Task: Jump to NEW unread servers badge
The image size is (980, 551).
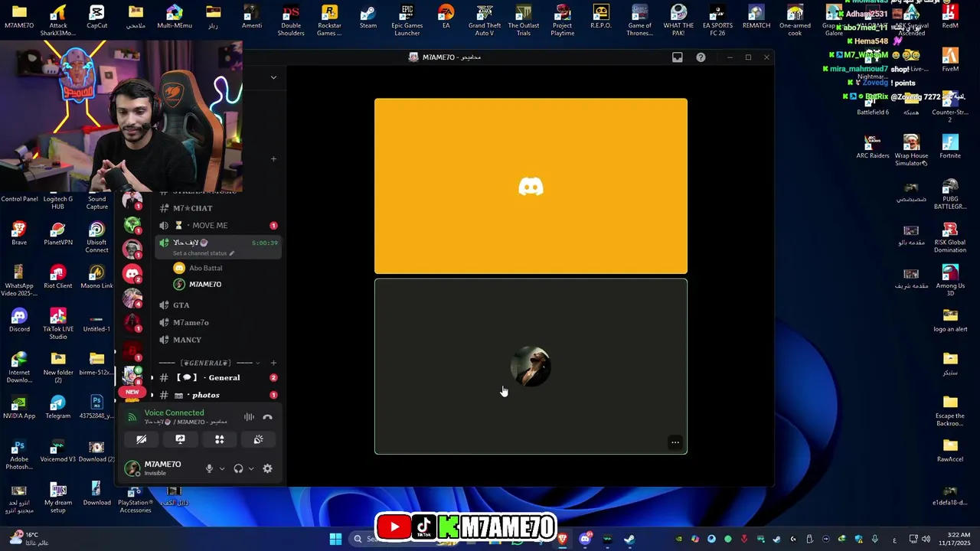Action: (132, 392)
